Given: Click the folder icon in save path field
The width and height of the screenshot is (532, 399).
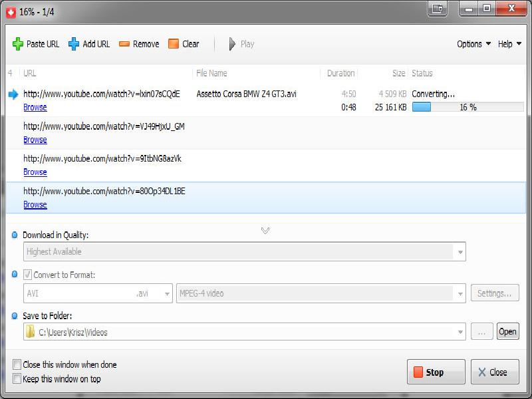Looking at the screenshot, I should tap(30, 331).
